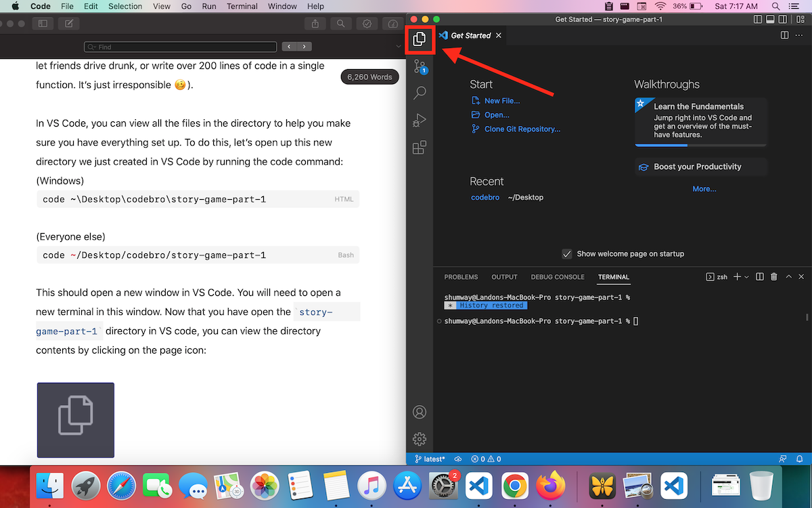The image size is (812, 508).
Task: Kill the terminal with the trash icon
Action: tap(774, 277)
